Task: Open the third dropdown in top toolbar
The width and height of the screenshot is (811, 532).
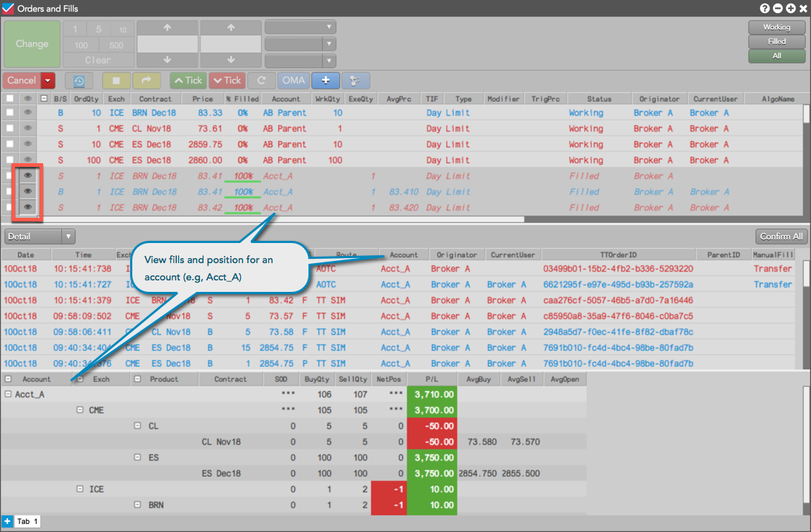Action: [301, 61]
